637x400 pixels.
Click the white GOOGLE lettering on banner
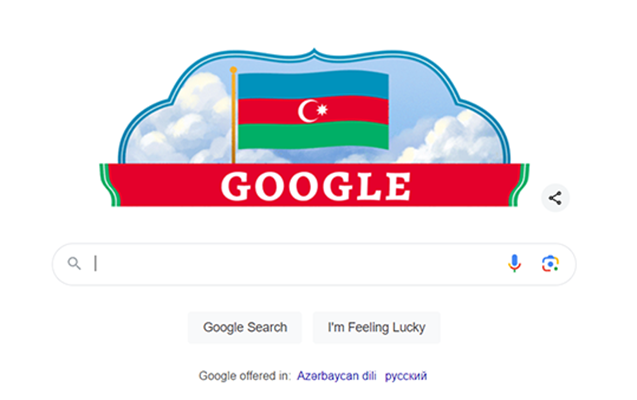pos(316,186)
